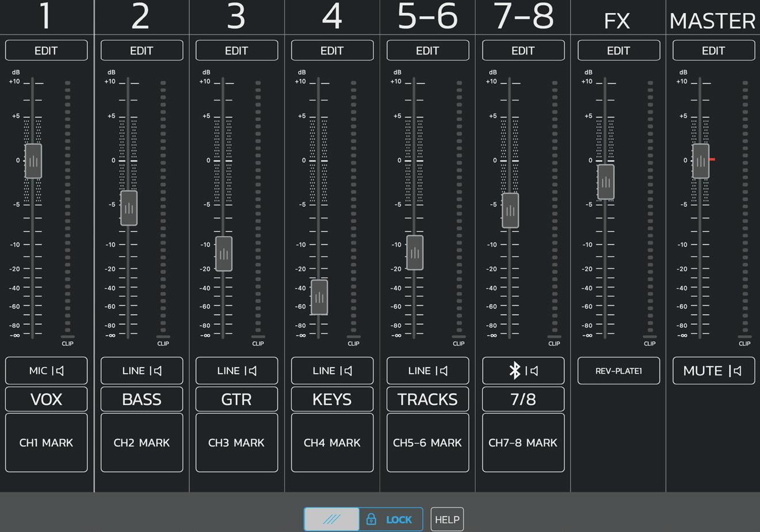The height and width of the screenshot is (532, 760).
Task: Click the 7/8 channel name
Action: (524, 399)
